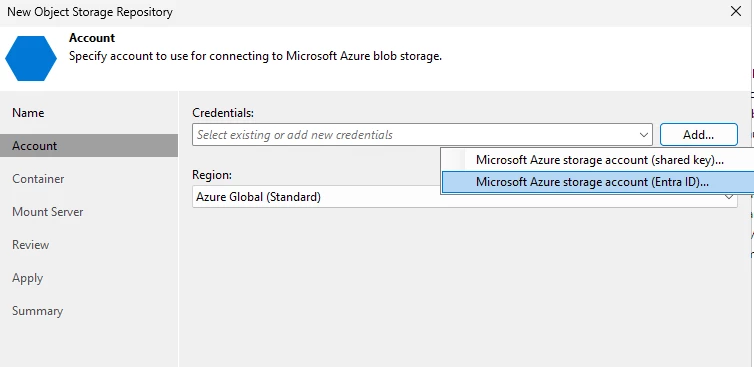Jump to the Mount Server step
Screen dimensions: 754x367
click(x=48, y=212)
